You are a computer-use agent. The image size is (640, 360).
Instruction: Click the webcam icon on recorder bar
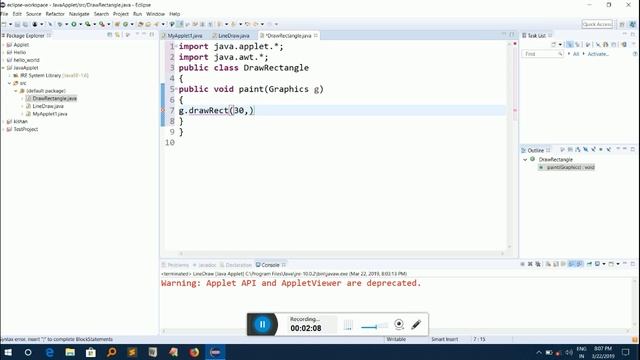(399, 324)
